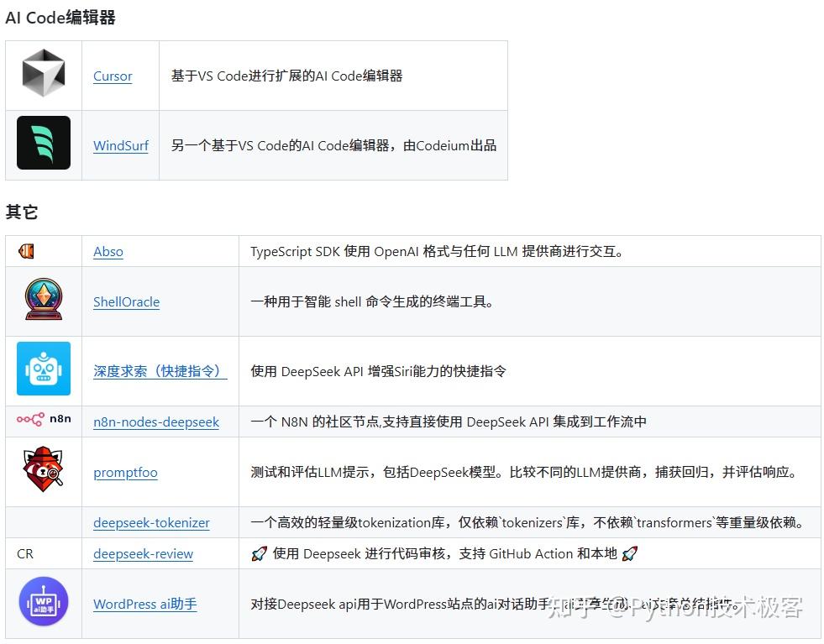Open the Cursor link
Image resolution: width=824 pixels, height=644 pixels.
[113, 76]
